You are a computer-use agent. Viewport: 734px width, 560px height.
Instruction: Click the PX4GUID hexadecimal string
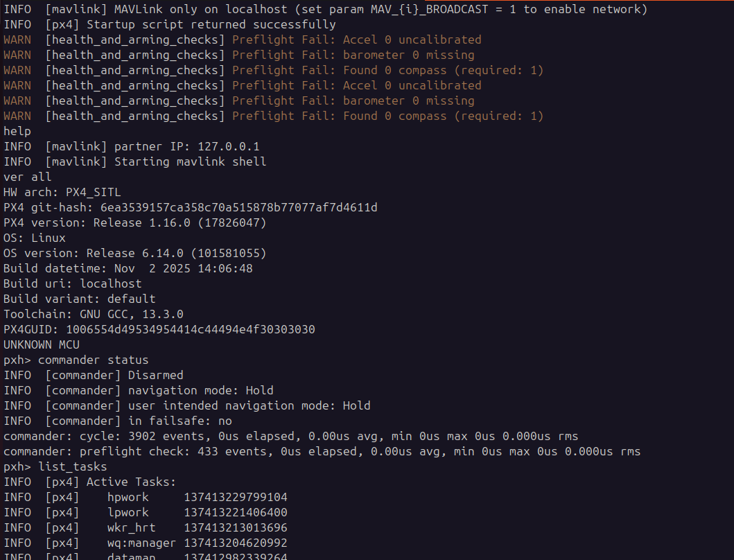click(x=190, y=330)
